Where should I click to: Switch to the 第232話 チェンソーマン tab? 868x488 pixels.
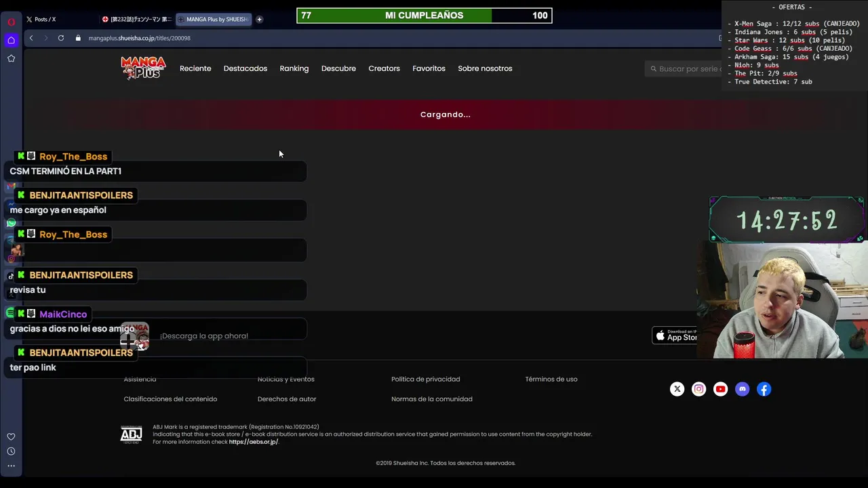tap(136, 20)
